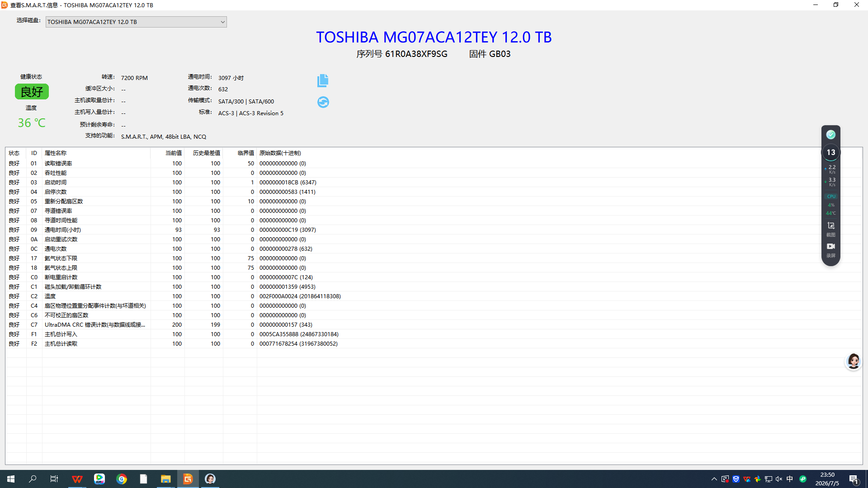868x488 pixels.
Task: Select the 主机总计读取 attribute row
Action: (434, 344)
